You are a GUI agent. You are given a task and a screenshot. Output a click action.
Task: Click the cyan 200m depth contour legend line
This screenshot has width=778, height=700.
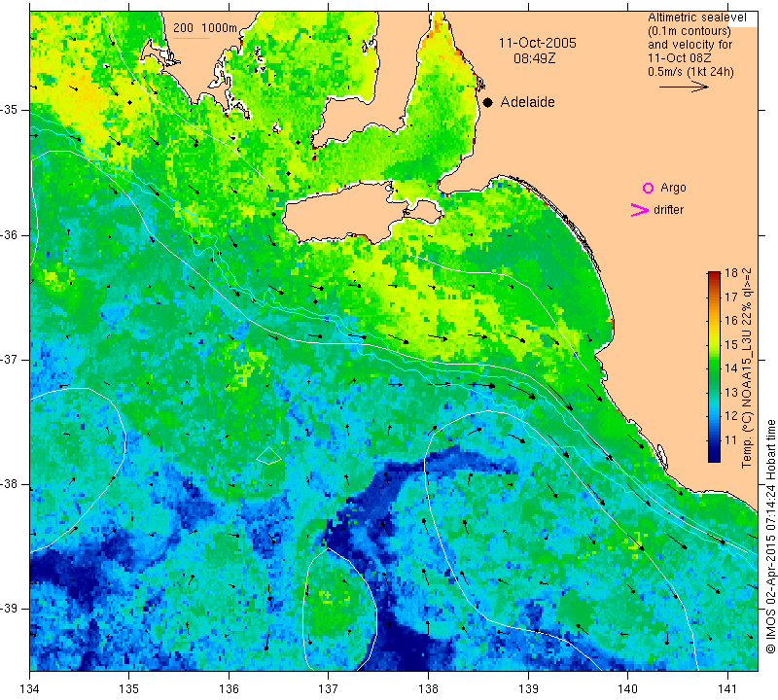click(x=192, y=38)
